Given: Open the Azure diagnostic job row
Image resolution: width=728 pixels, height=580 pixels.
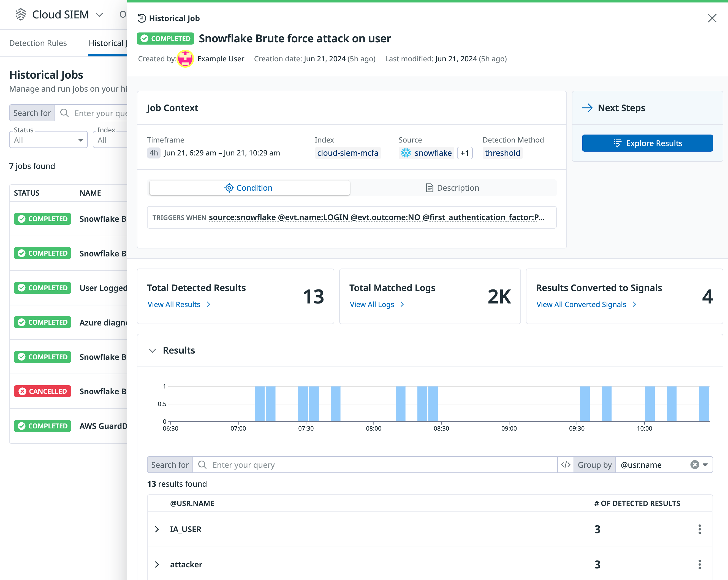Looking at the screenshot, I should (x=69, y=322).
